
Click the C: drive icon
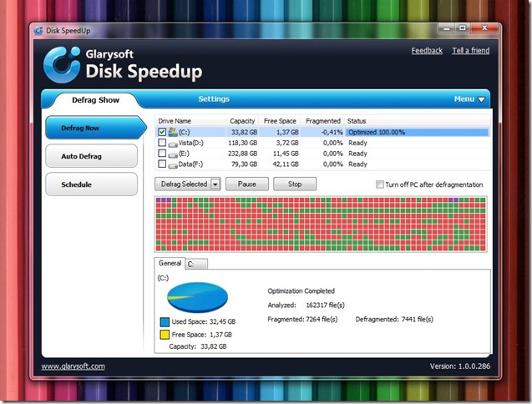click(173, 132)
